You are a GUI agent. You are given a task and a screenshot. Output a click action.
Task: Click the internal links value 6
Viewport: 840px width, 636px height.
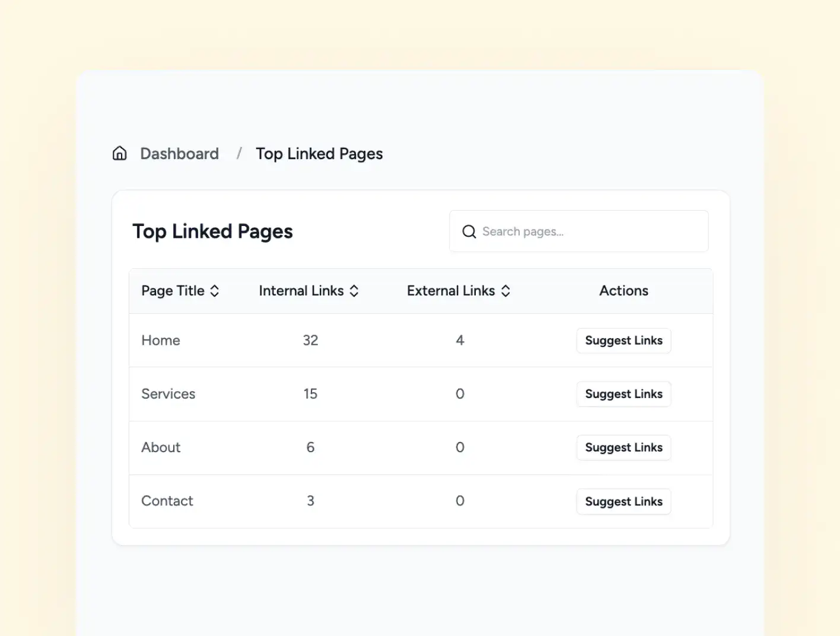(x=310, y=447)
